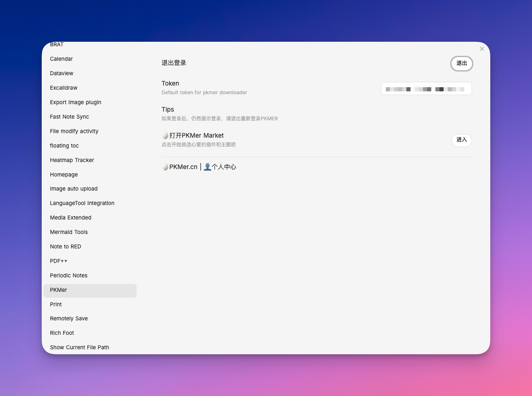Open Remotely Save settings
Image resolution: width=532 pixels, height=396 pixels.
pyautogui.click(x=69, y=319)
